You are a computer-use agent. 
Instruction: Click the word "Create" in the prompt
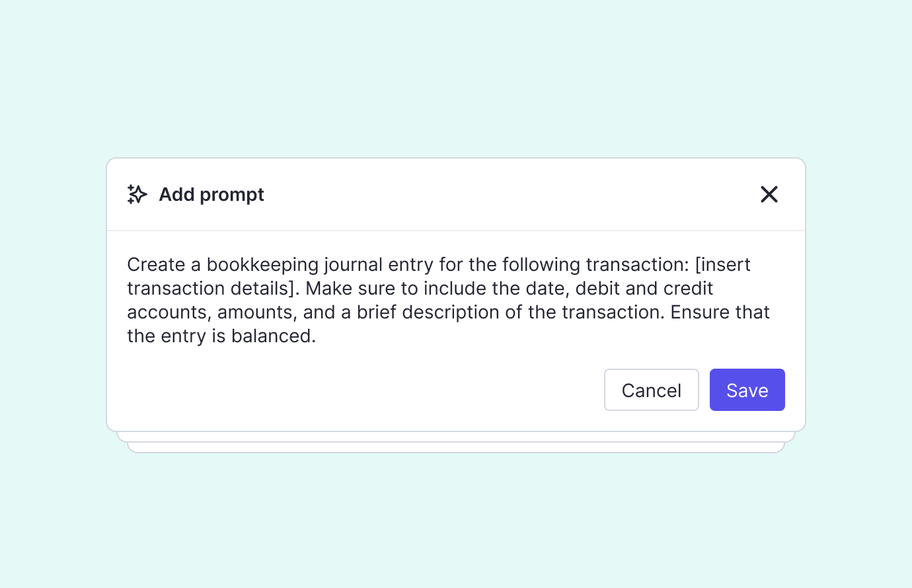(x=156, y=265)
